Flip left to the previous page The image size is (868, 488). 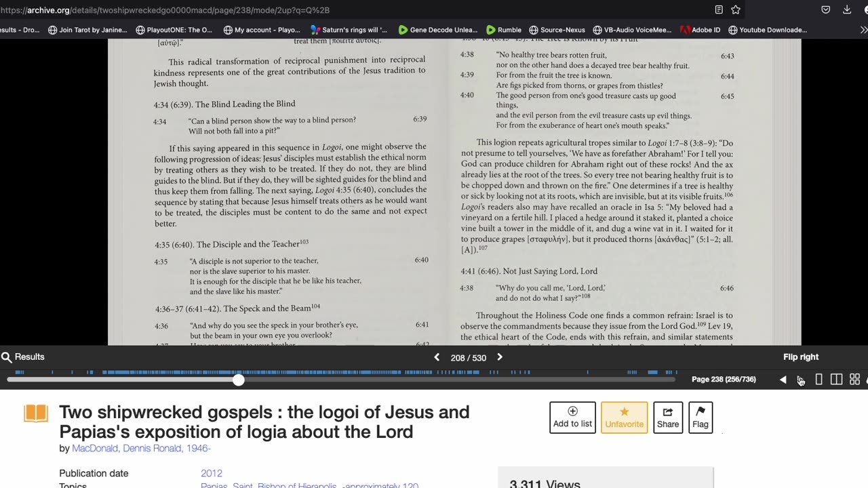(783, 380)
